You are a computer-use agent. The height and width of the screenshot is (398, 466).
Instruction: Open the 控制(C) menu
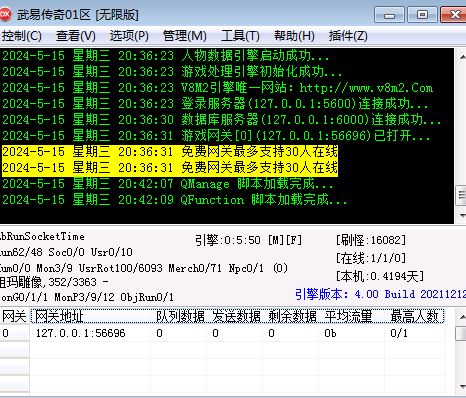(21, 36)
